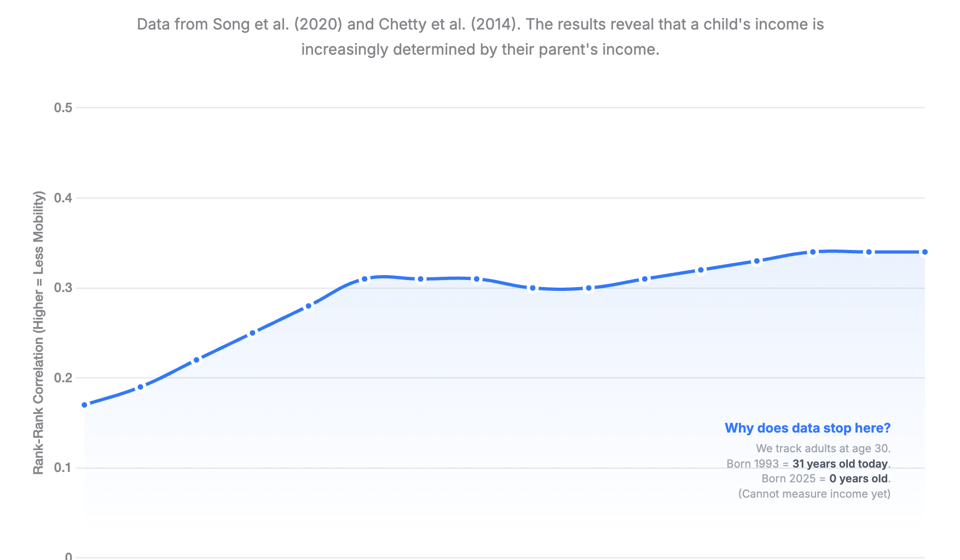The width and height of the screenshot is (960, 560).
Task: Select the fourth data point at 0.25
Action: click(x=253, y=333)
